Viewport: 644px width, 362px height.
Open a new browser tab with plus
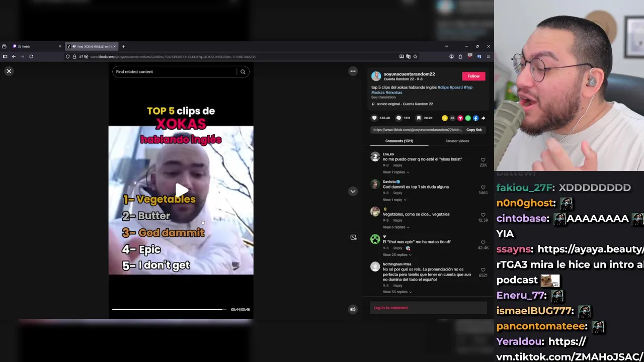(123, 46)
